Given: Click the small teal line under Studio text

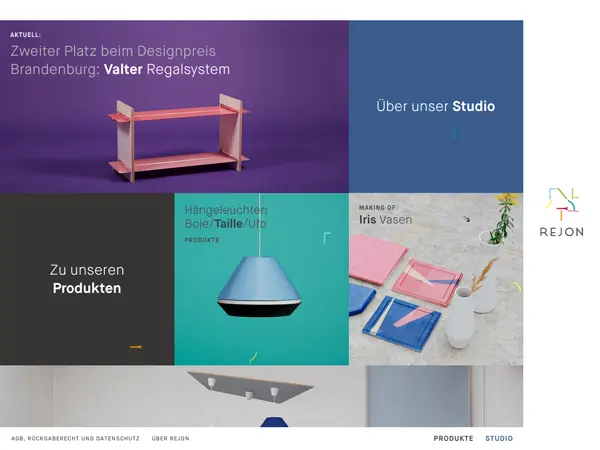Looking at the screenshot, I should 454,133.
